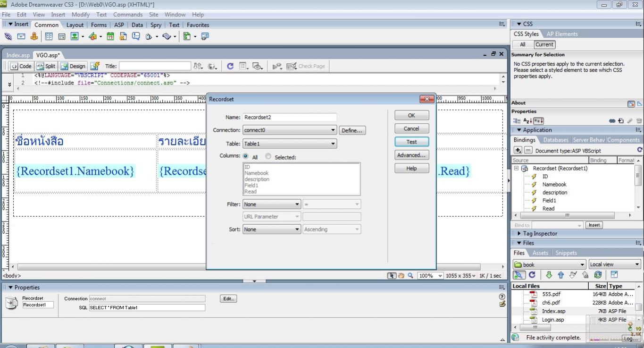Switch to Code view
Viewport: 644px width, 348px height.
[21, 66]
